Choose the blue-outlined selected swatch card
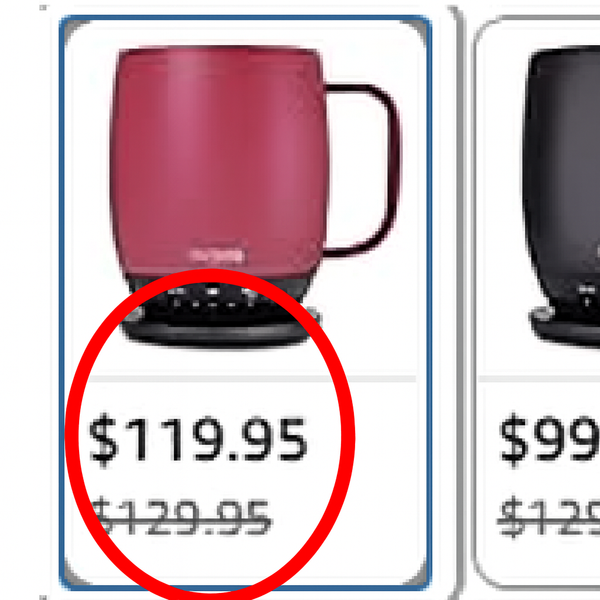This screenshot has height=600, width=600. click(x=245, y=303)
